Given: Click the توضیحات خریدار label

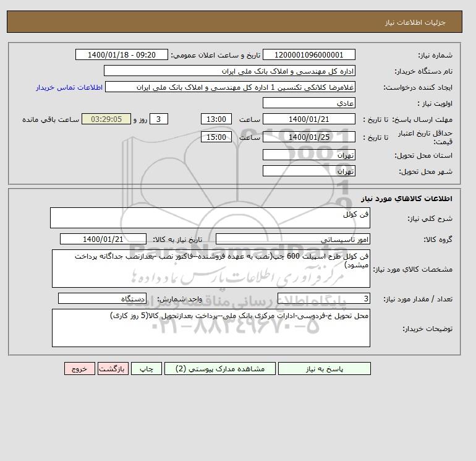Looking at the screenshot, I should 427,329.
